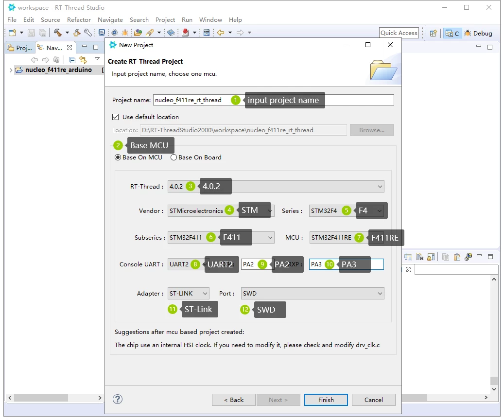Open the terminal monitor icon

pyautogui.click(x=102, y=33)
